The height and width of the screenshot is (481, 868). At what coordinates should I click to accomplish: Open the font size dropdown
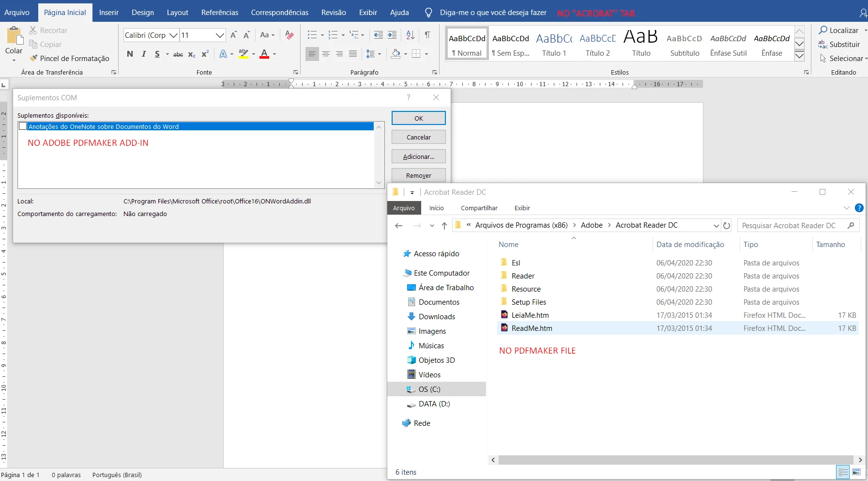click(x=220, y=35)
